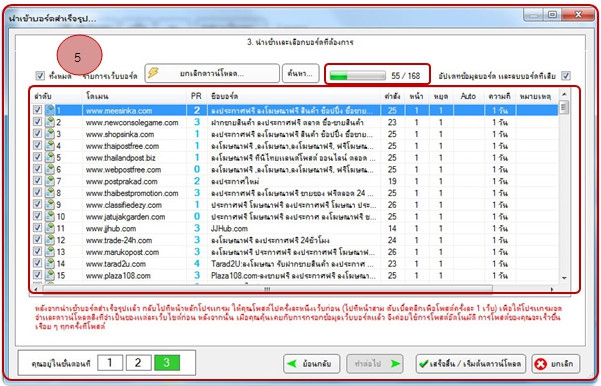
Task: Click the highlighted green step 3 box
Action: click(167, 363)
